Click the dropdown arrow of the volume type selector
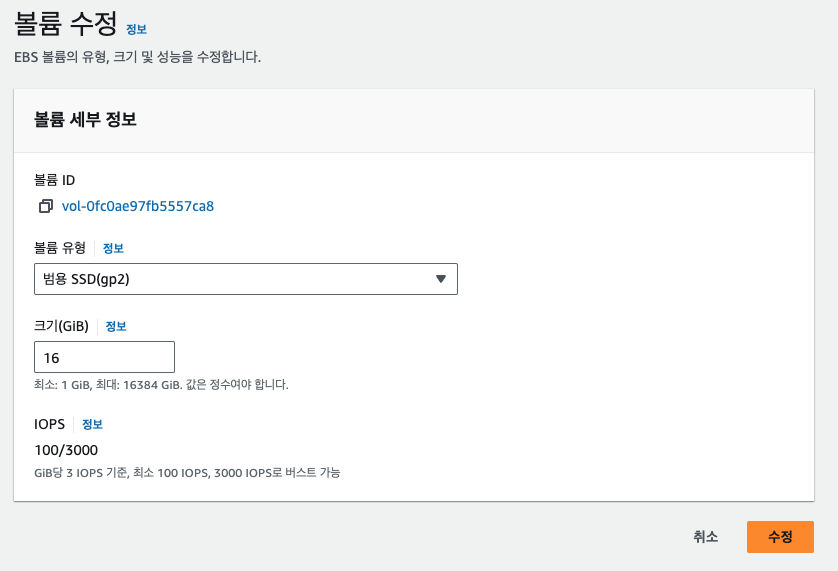This screenshot has height=571, width=838. (440, 279)
